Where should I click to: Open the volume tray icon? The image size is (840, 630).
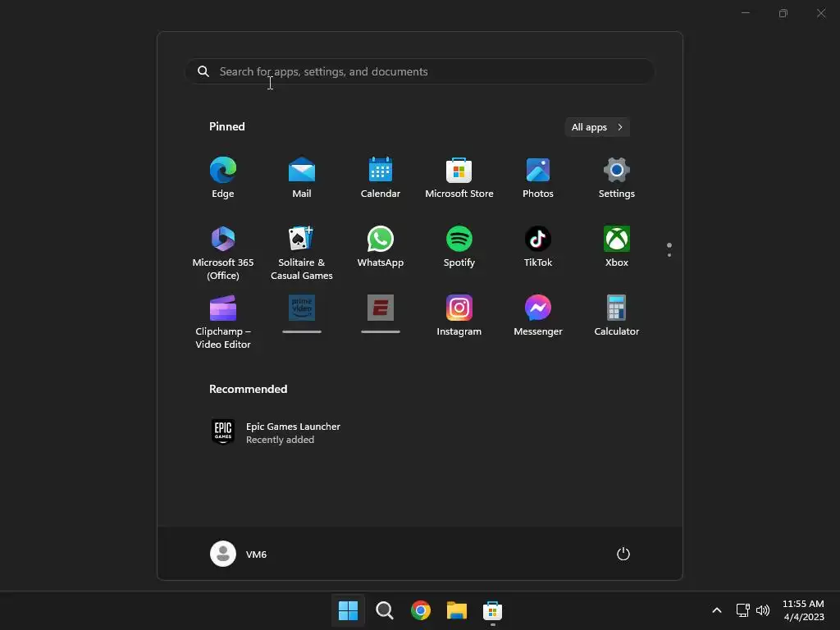(762, 610)
